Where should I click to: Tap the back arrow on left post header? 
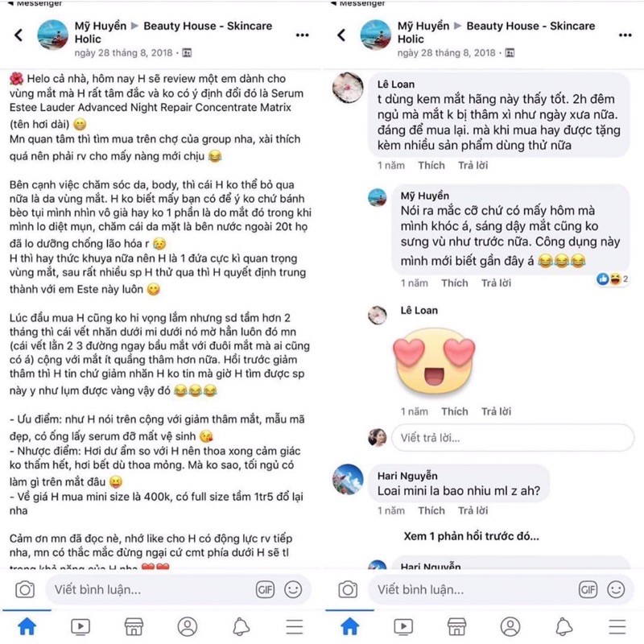click(19, 35)
